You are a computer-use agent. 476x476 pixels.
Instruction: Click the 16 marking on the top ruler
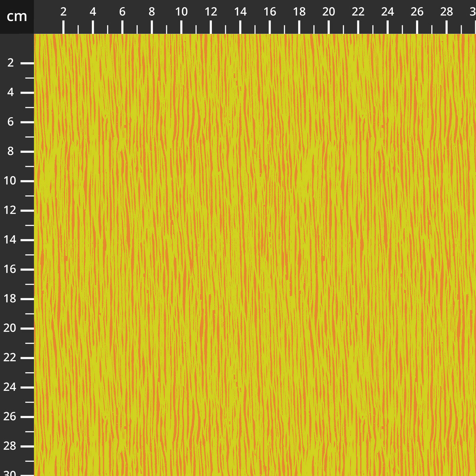click(x=269, y=12)
